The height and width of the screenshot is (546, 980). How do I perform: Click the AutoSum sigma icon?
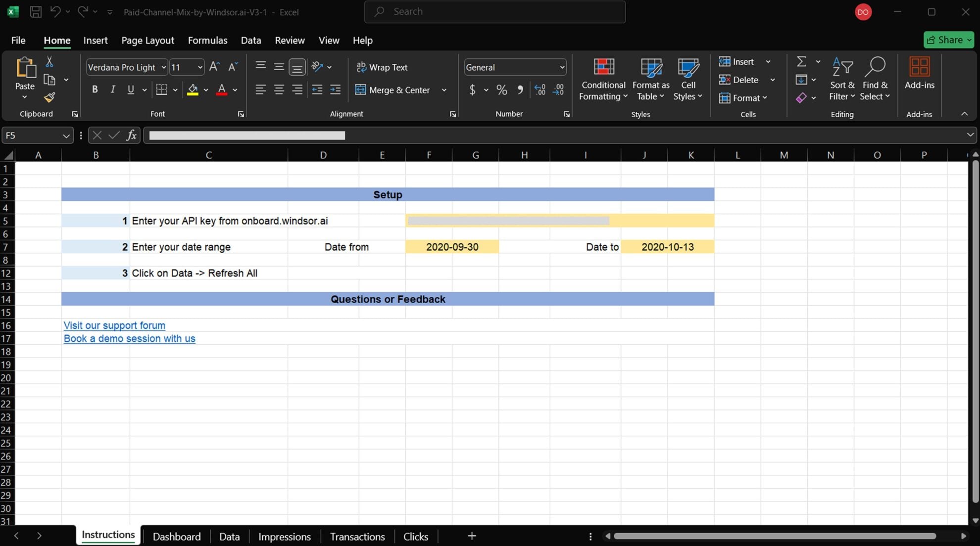(801, 61)
